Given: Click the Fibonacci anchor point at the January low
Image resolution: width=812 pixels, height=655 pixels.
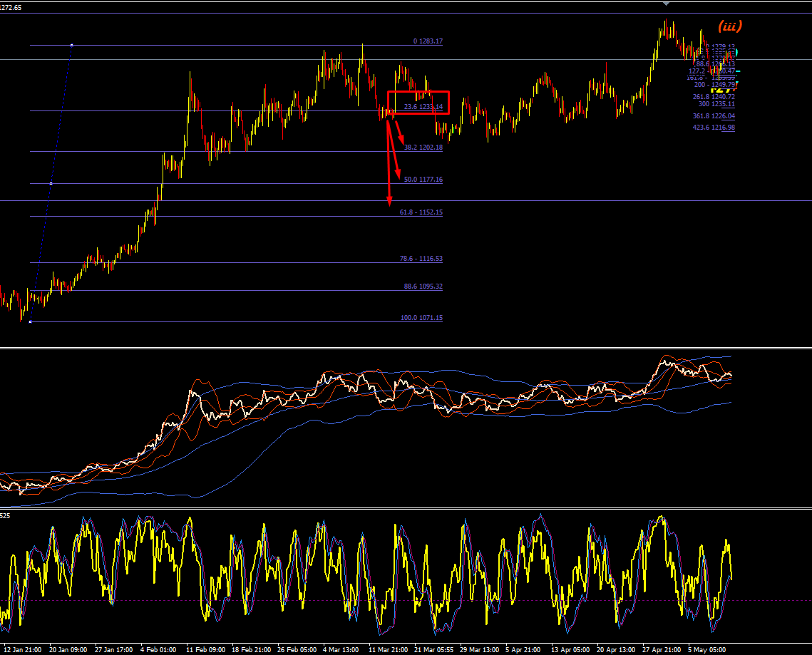Looking at the screenshot, I should click(30, 321).
